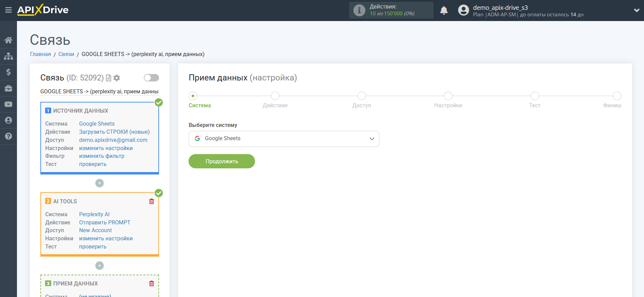Click the demo_apix-drive_s3 username
Screen dimensions: 644x297
pyautogui.click(x=500, y=8)
